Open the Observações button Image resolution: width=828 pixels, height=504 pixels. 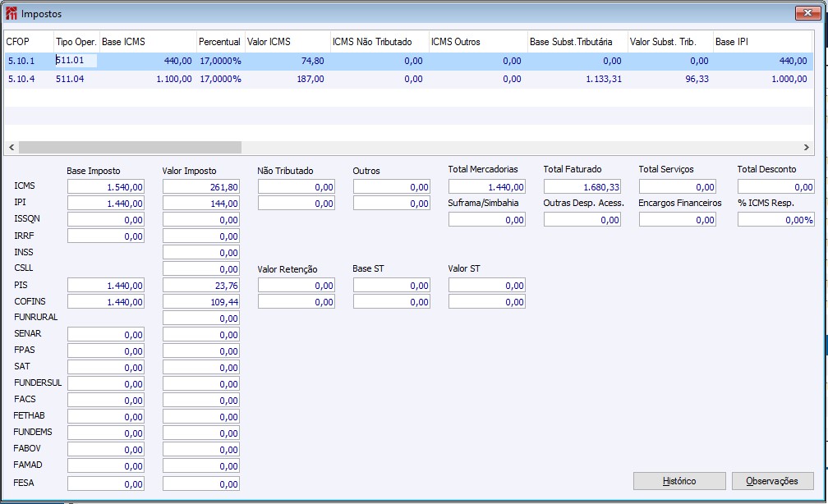[772, 481]
